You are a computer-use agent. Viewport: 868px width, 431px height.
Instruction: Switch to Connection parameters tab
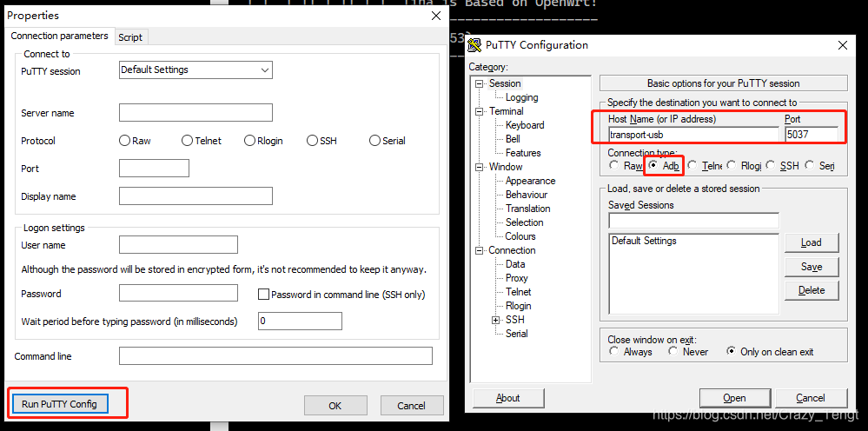(59, 36)
